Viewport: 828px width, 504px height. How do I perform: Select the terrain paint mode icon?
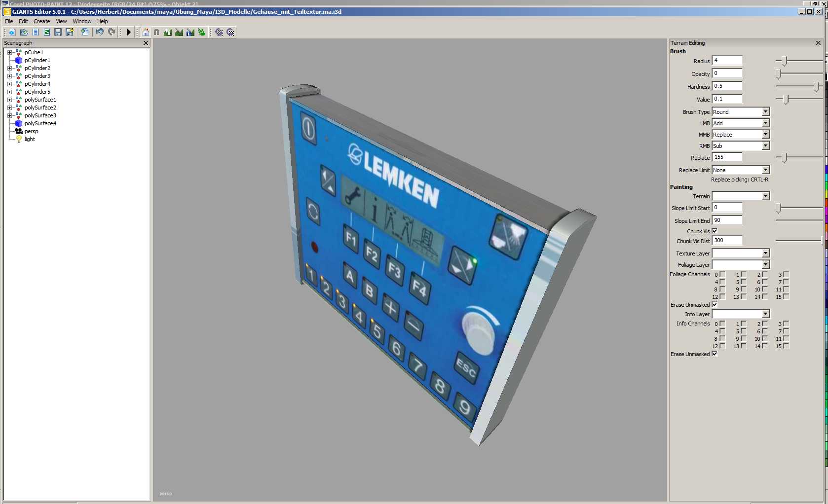coord(179,32)
